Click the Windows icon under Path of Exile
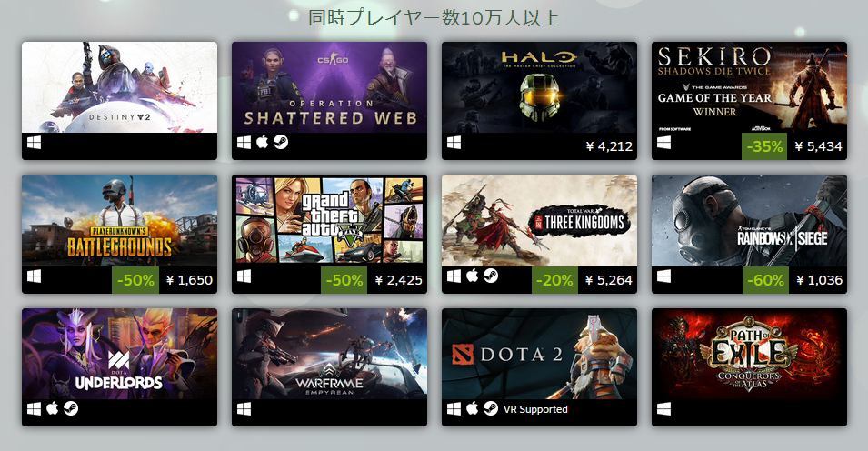The height and width of the screenshot is (451, 868). [663, 409]
